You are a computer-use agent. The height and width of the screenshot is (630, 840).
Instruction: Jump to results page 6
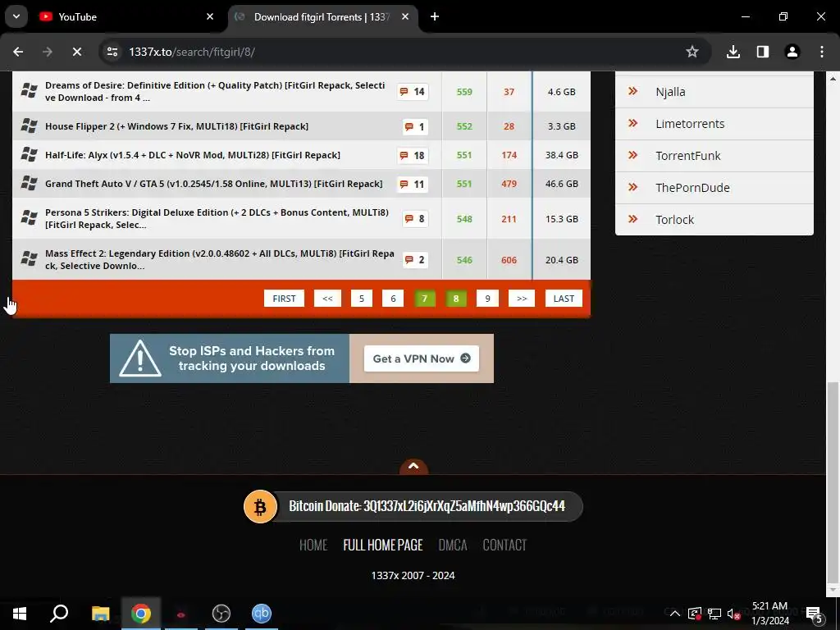[393, 299]
